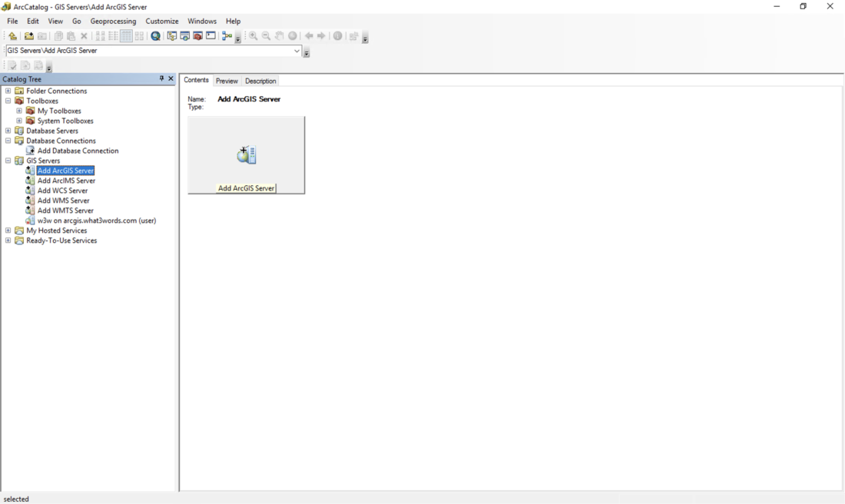Open the View menu

click(x=55, y=21)
